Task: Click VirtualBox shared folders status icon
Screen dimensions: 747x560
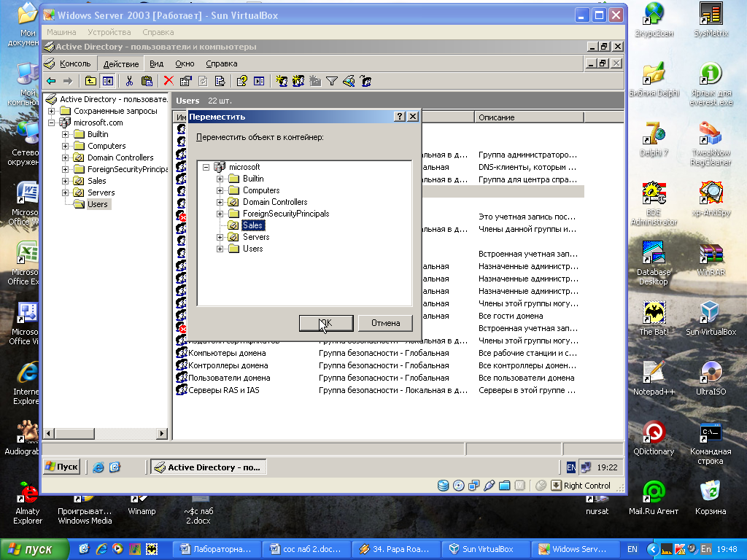Action: [504, 486]
